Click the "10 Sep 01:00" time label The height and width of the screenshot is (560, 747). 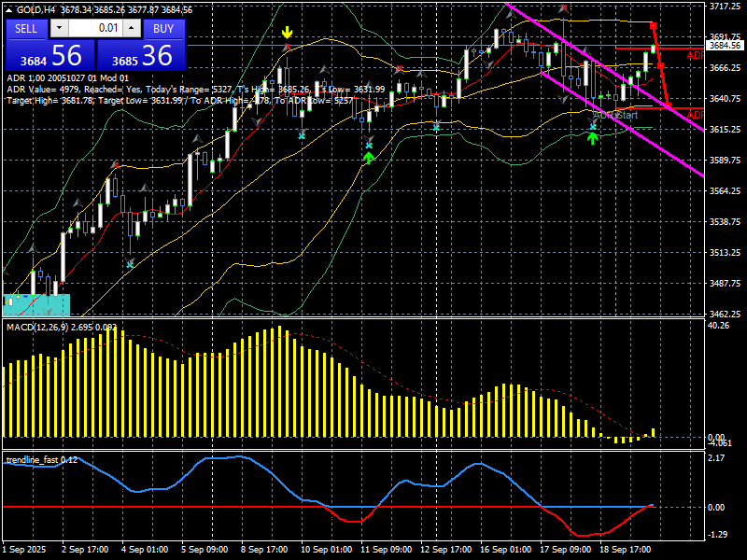coord(326,550)
